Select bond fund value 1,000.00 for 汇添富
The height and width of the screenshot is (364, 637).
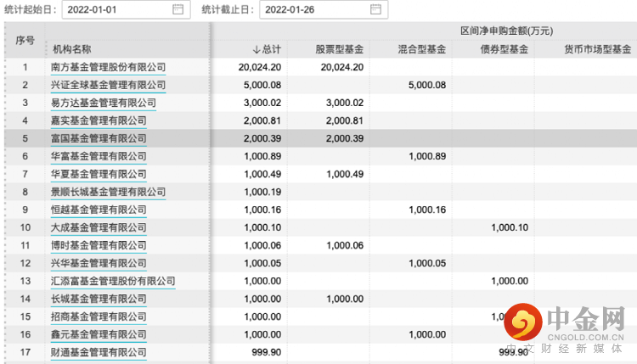510,281
